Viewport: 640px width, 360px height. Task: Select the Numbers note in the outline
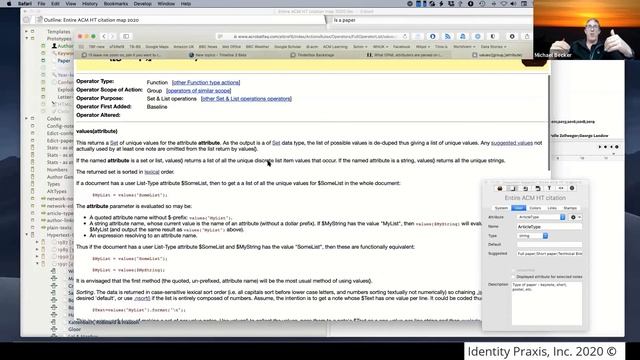pos(57,170)
